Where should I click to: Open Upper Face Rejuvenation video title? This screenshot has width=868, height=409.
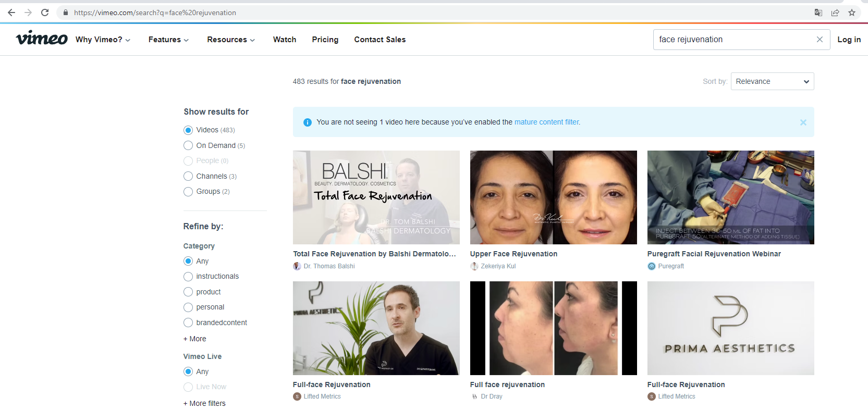tap(514, 254)
